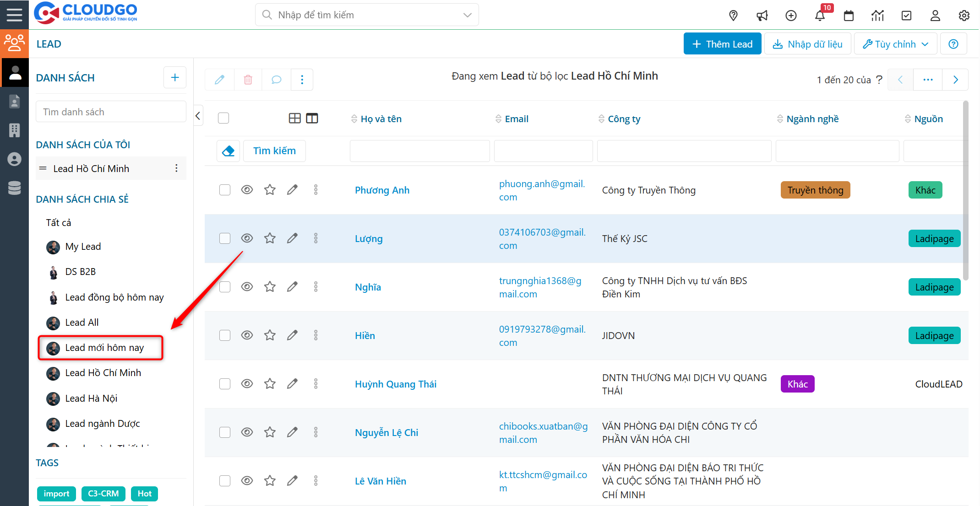Click the Họ và tên filter field
The width and height of the screenshot is (980, 506).
(x=419, y=151)
